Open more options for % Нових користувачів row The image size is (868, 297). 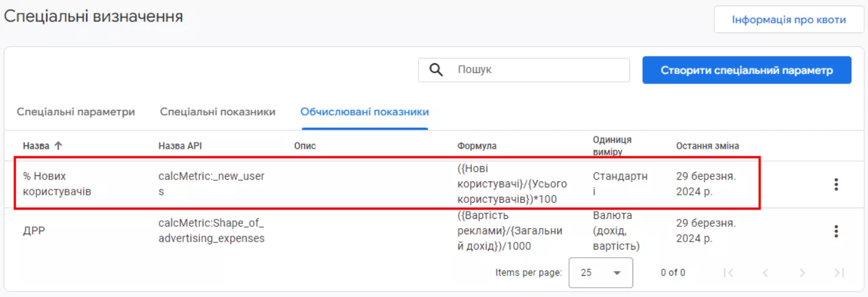(x=835, y=184)
